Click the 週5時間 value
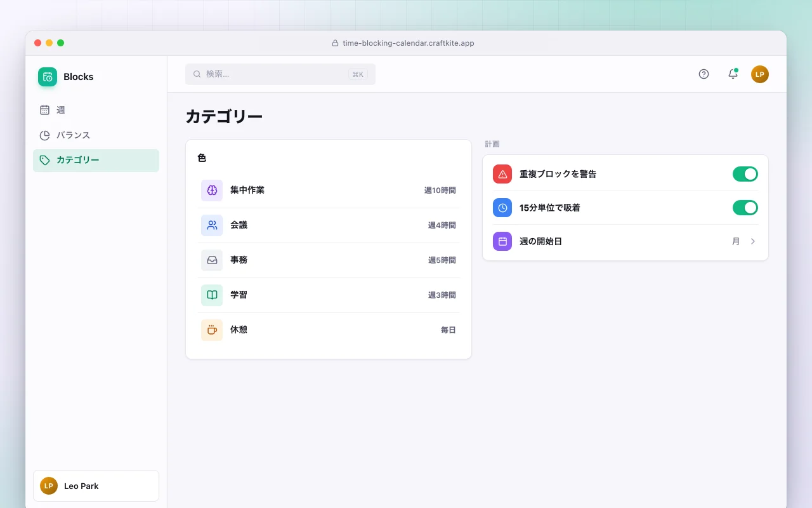 [442, 260]
